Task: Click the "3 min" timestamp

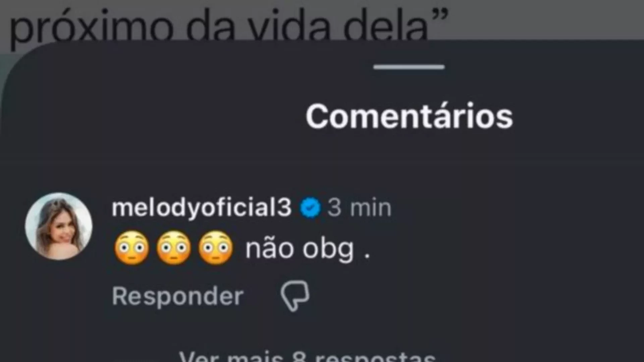Action: tap(359, 208)
